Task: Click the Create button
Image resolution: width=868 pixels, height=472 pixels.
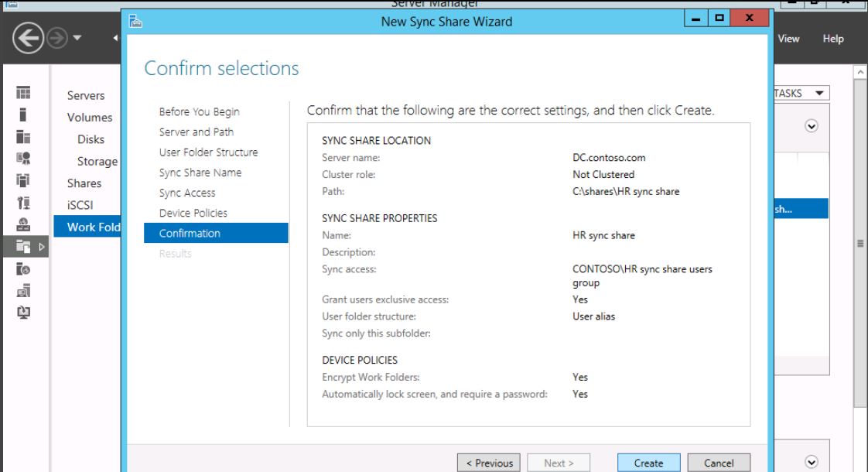Action: tap(648, 463)
